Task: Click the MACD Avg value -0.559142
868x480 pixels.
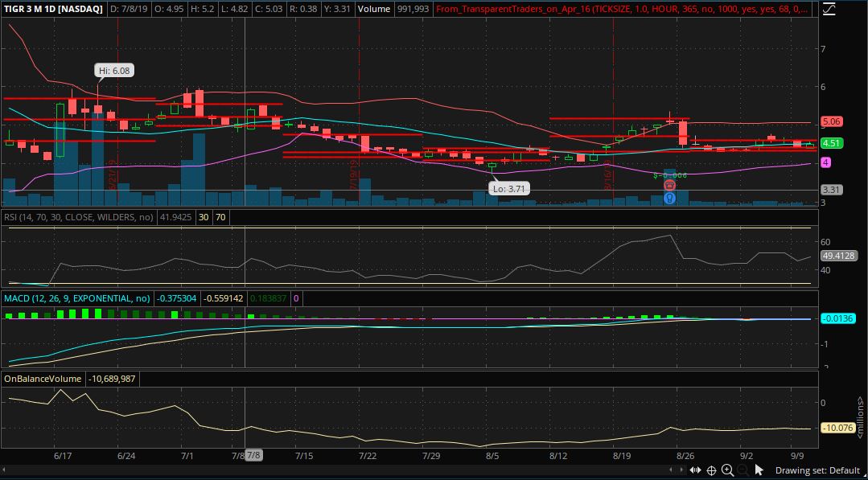Action: pos(224,298)
